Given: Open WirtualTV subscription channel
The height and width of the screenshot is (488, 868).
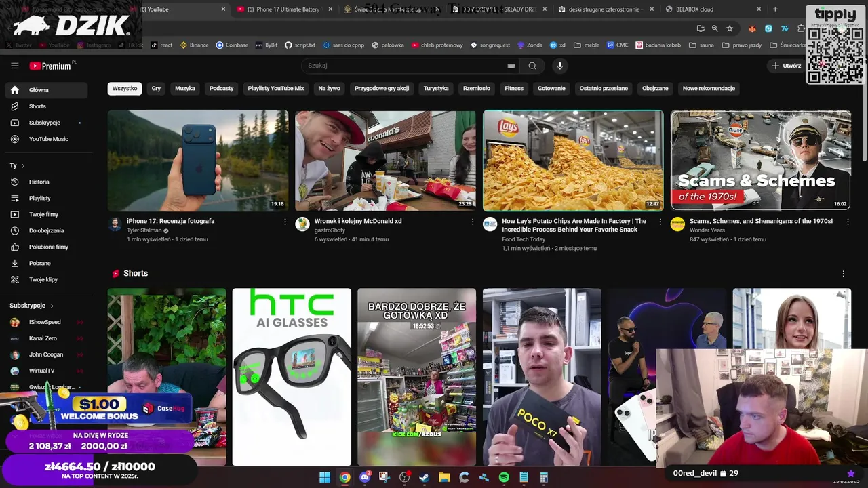Looking at the screenshot, I should coord(46,371).
